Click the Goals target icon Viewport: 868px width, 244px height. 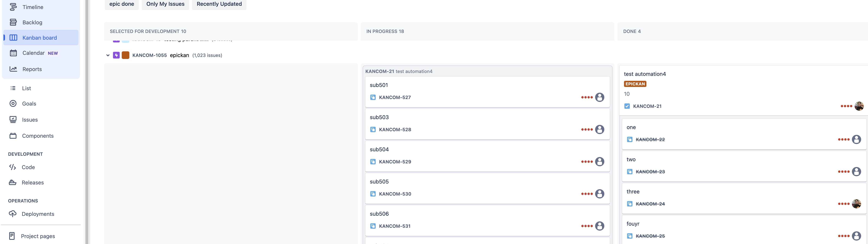pos(13,103)
